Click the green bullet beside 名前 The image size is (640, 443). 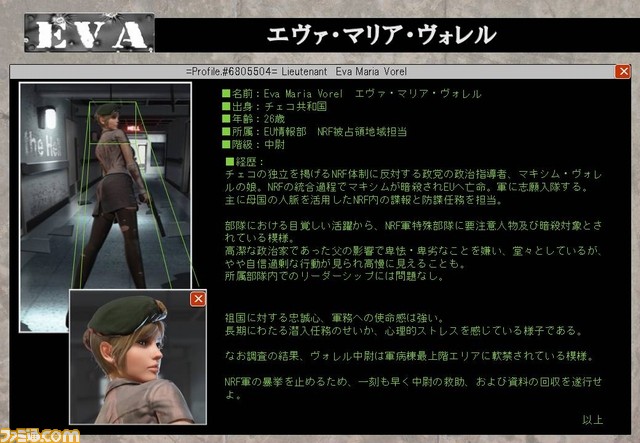pos(226,93)
